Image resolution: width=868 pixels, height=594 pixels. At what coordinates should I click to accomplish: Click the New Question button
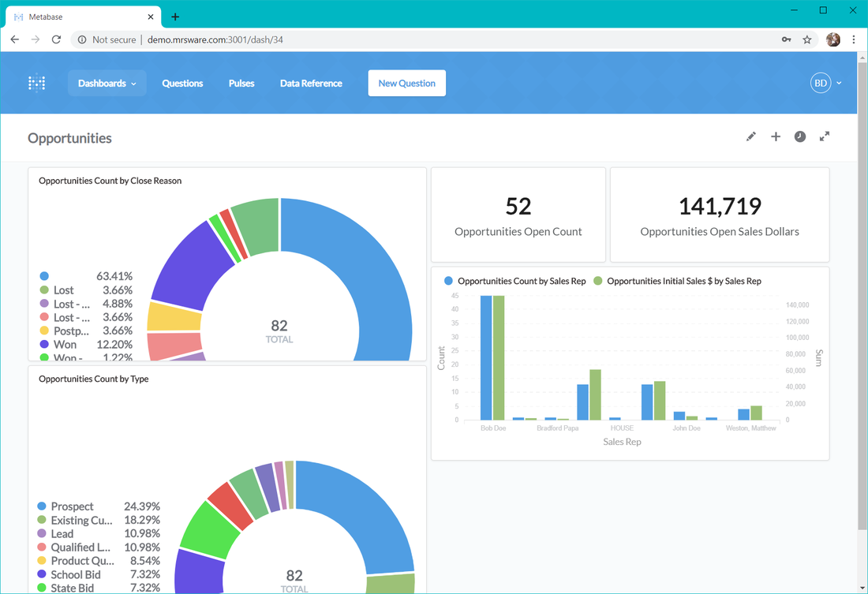coord(407,83)
